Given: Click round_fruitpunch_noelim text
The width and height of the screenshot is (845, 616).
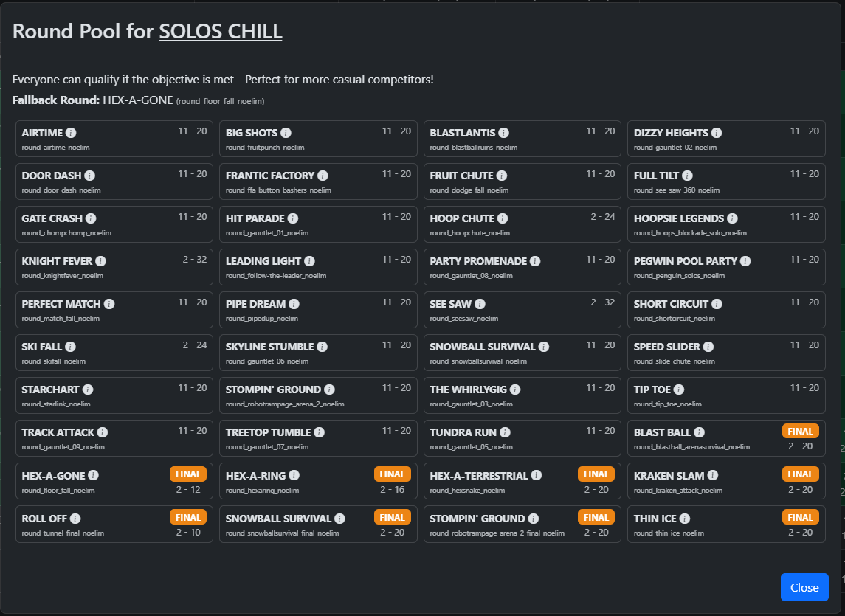Looking at the screenshot, I should (265, 148).
